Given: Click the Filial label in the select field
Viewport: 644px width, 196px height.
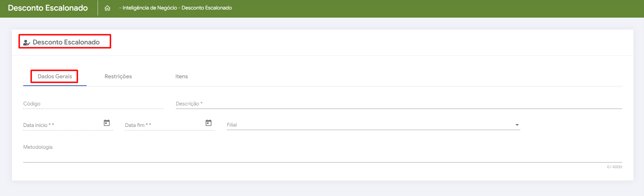Looking at the screenshot, I should tap(232, 125).
